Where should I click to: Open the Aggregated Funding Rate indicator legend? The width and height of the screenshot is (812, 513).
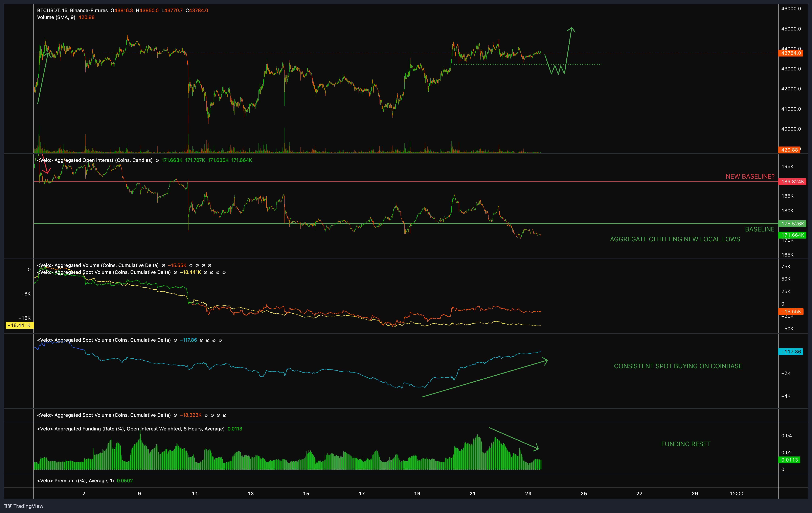[131, 429]
